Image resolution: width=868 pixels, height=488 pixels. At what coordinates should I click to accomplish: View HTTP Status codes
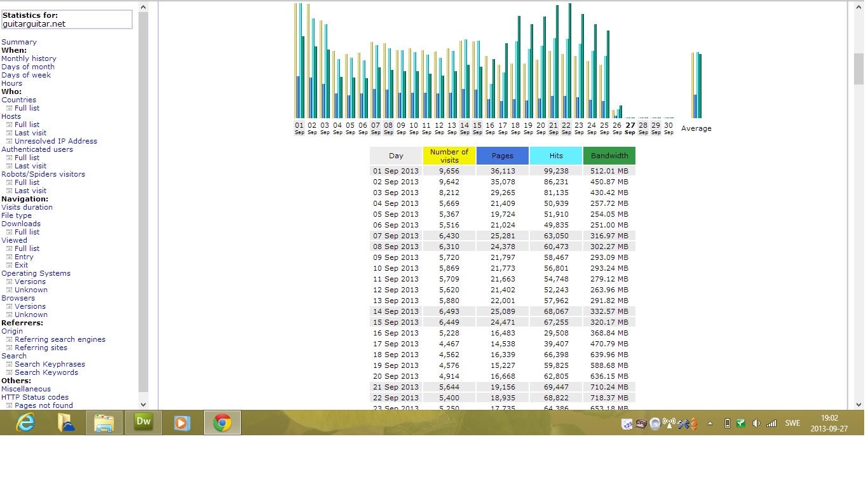(x=35, y=397)
